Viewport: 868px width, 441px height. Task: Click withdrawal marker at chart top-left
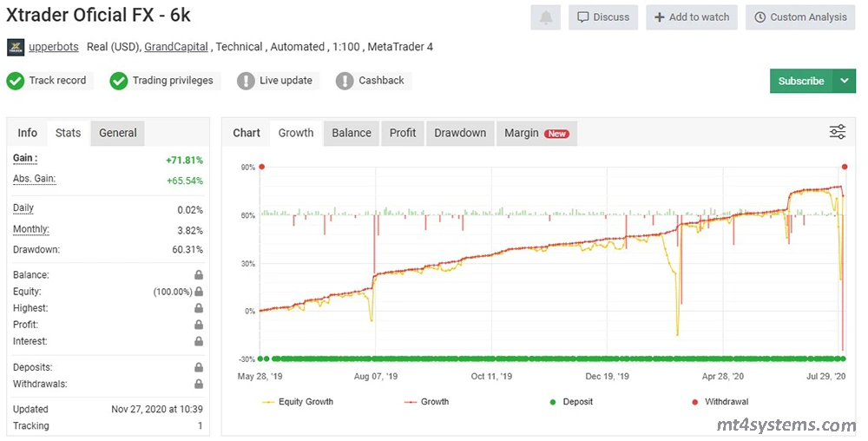click(x=262, y=167)
